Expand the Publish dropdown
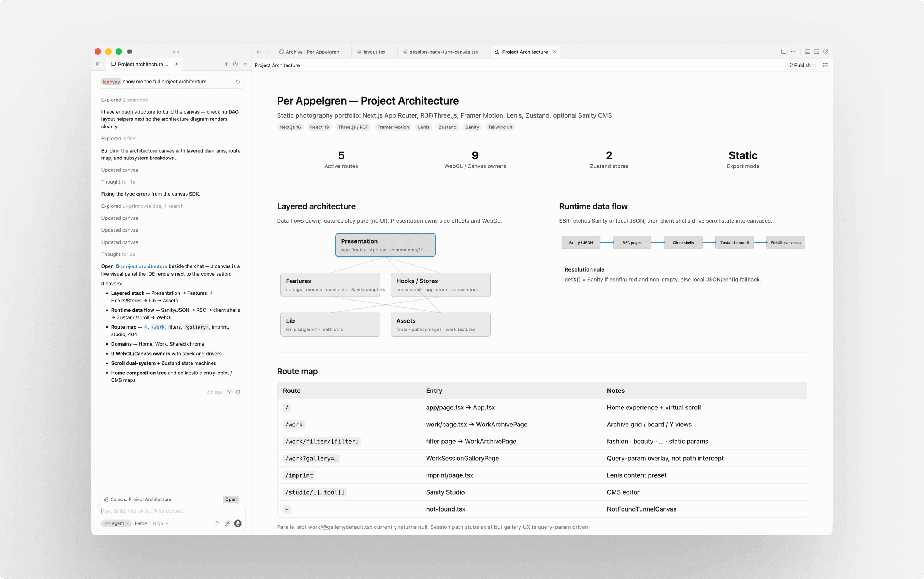The height and width of the screenshot is (579, 924). (x=802, y=66)
